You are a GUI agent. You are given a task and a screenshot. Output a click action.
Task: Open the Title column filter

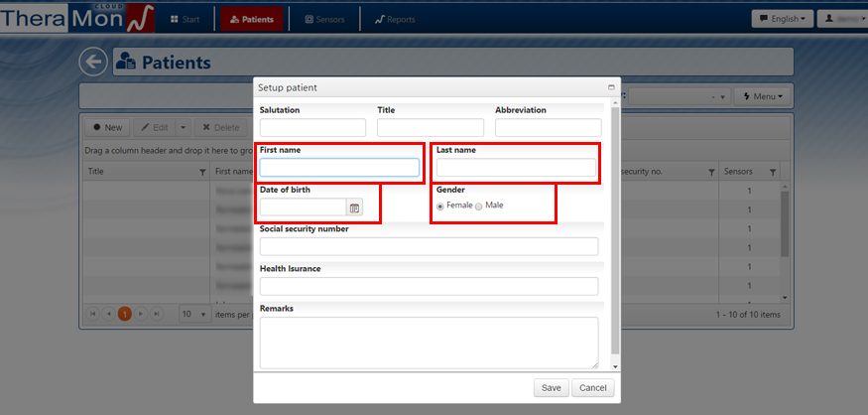pyautogui.click(x=202, y=172)
